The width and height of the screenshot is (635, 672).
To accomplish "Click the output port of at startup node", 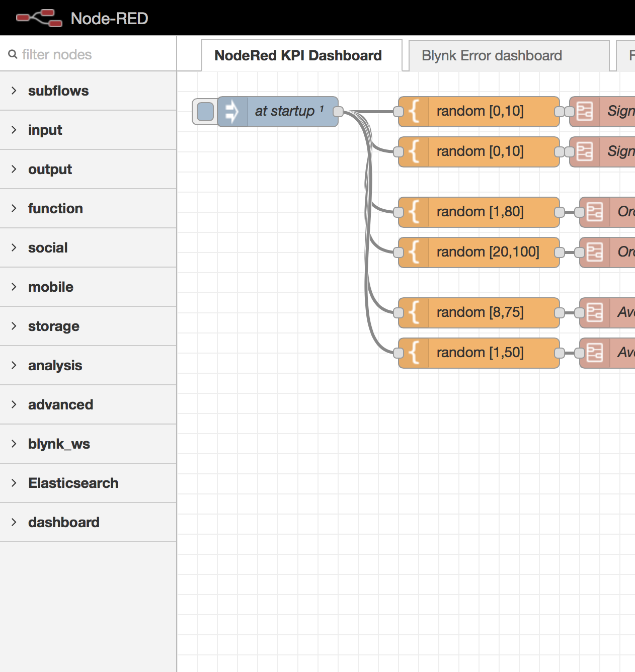I will coord(338,112).
